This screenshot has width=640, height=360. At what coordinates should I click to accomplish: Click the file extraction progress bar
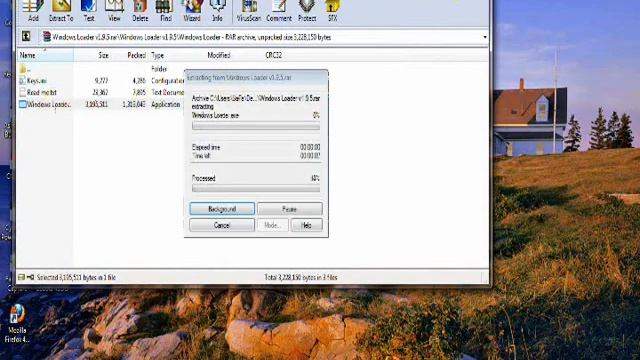[x=256, y=127]
